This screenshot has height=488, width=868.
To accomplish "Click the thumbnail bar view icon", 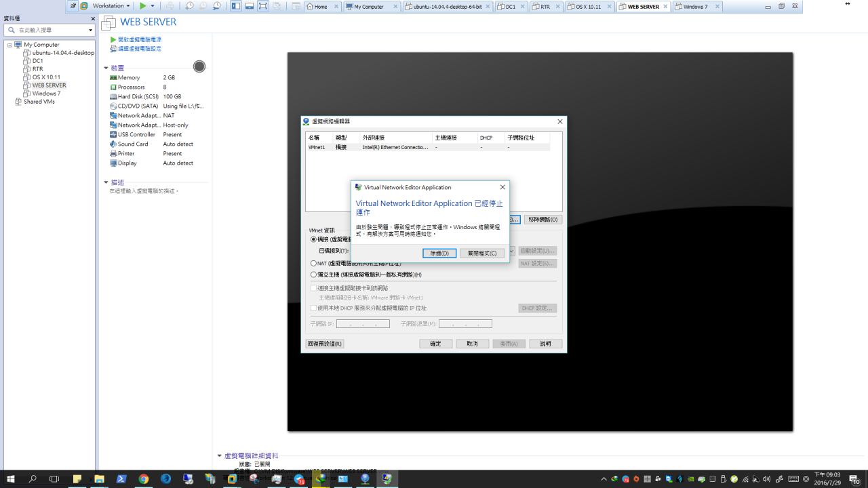I will point(249,6).
